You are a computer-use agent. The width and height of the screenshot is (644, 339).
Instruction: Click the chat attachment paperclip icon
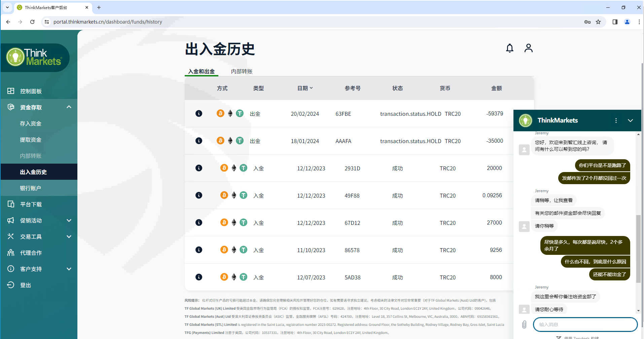pos(524,325)
